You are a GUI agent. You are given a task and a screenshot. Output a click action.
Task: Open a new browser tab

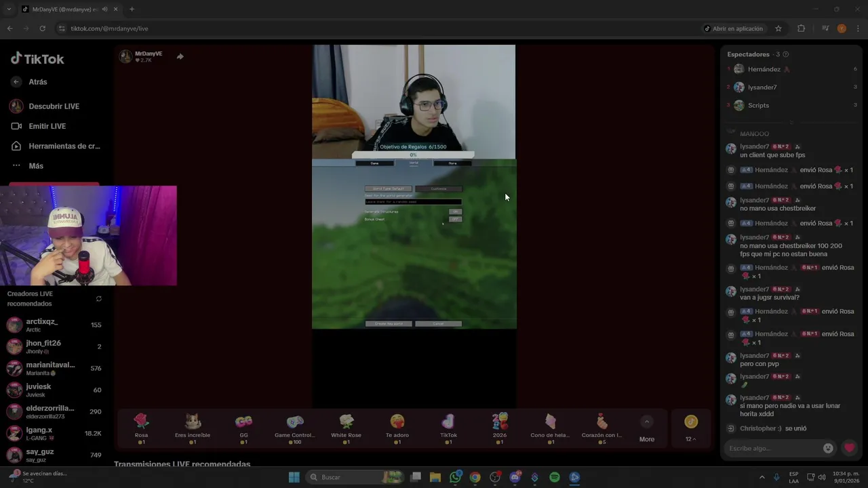point(132,9)
